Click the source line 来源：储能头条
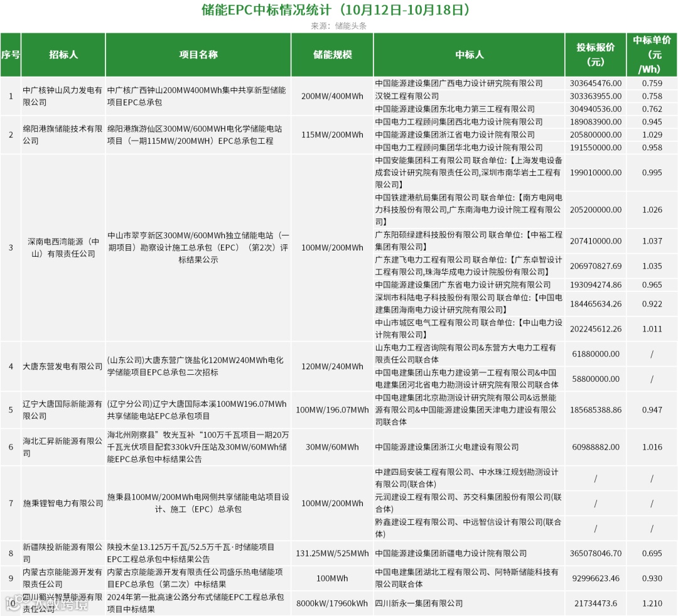The width and height of the screenshot is (678, 616). coord(338,26)
